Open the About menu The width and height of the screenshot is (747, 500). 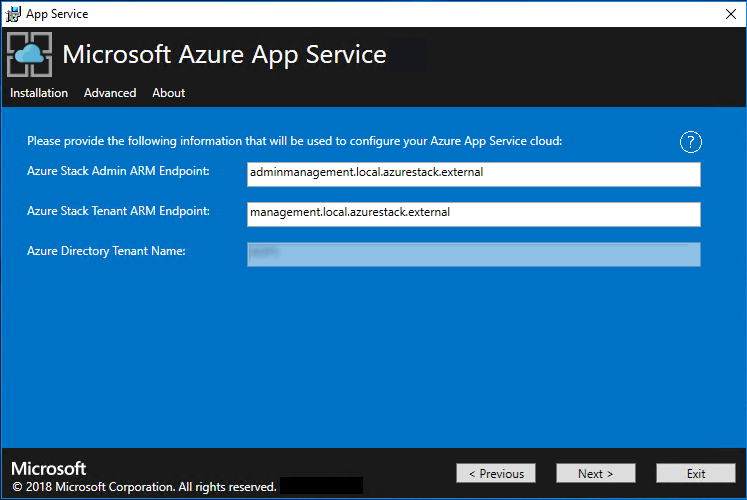(x=169, y=93)
